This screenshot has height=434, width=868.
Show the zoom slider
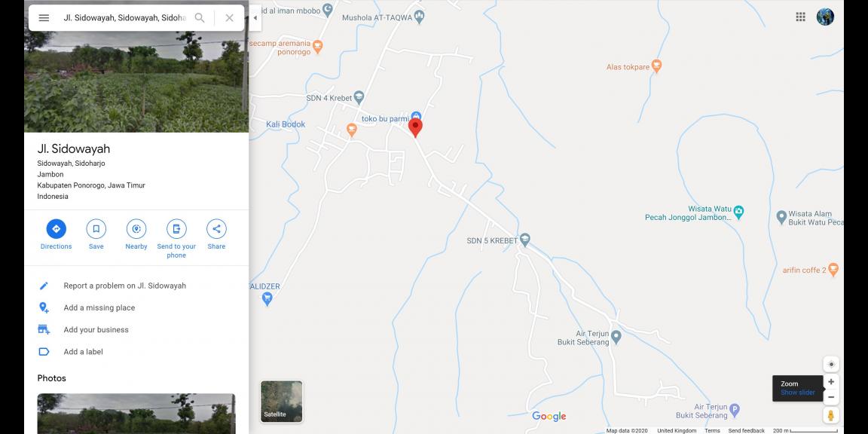click(x=798, y=393)
